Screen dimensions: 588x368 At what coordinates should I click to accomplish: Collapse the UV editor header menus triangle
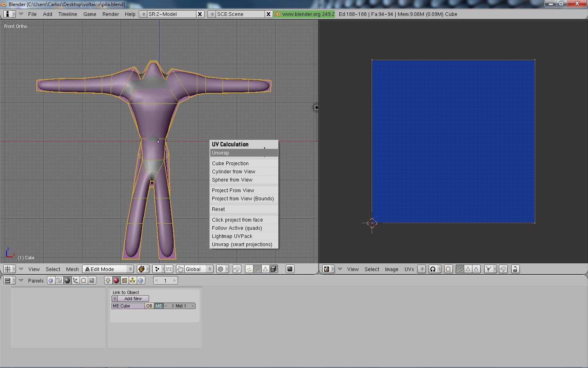[340, 269]
